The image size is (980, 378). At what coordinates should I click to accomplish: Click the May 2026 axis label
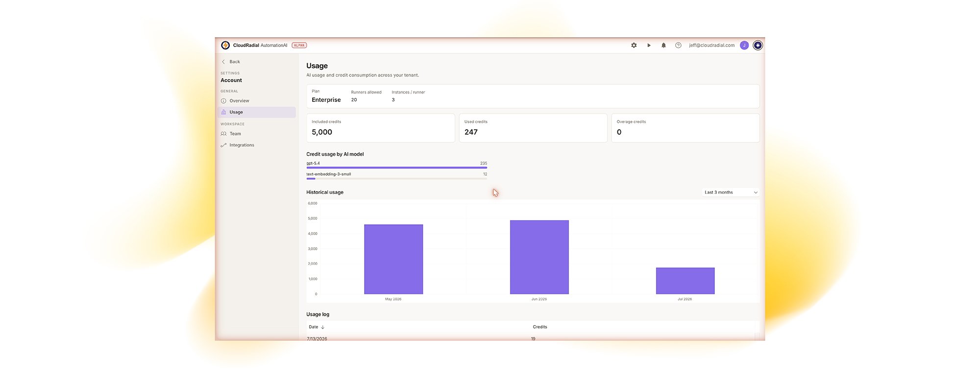point(393,299)
